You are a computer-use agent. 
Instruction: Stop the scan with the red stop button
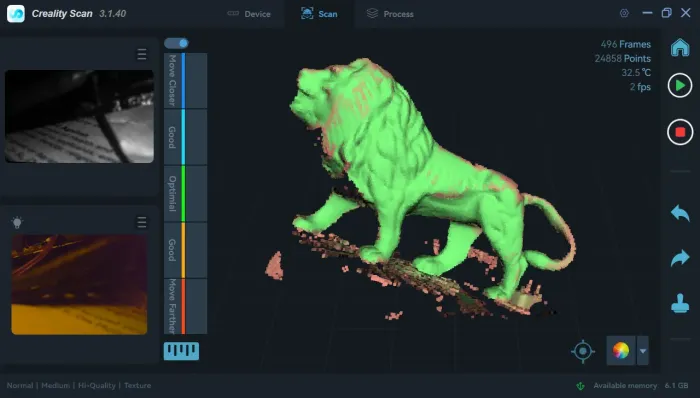tap(680, 132)
